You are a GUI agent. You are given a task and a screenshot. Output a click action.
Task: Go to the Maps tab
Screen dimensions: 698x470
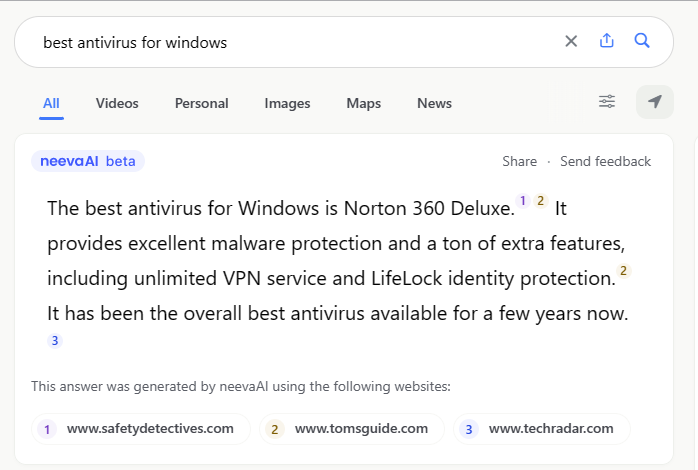(x=363, y=103)
